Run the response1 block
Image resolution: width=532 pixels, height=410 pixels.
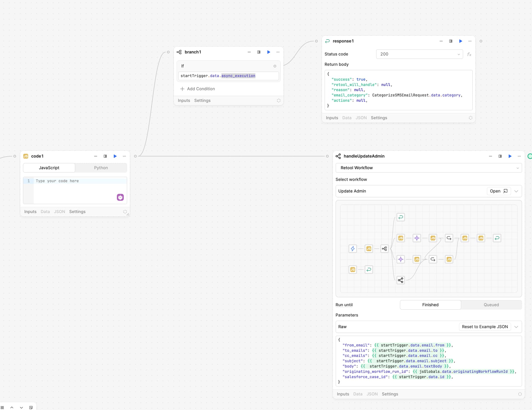(x=461, y=41)
